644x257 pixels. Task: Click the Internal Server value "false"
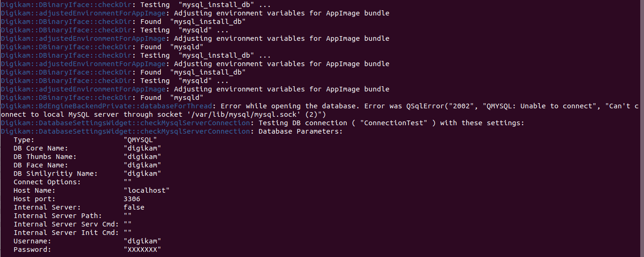[x=134, y=207]
